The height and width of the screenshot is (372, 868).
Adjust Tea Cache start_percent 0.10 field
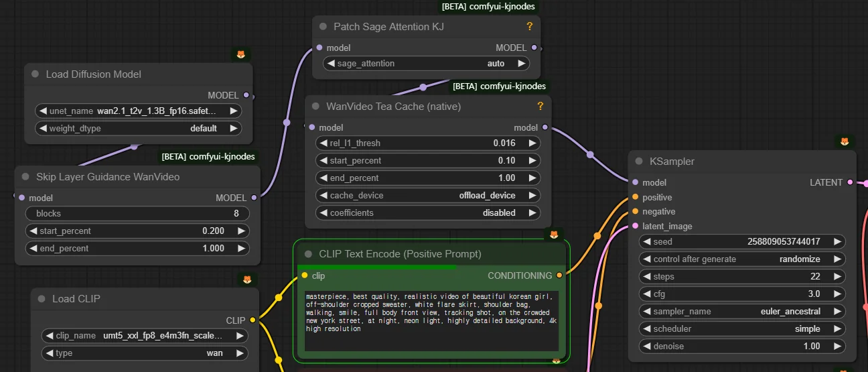[428, 161]
